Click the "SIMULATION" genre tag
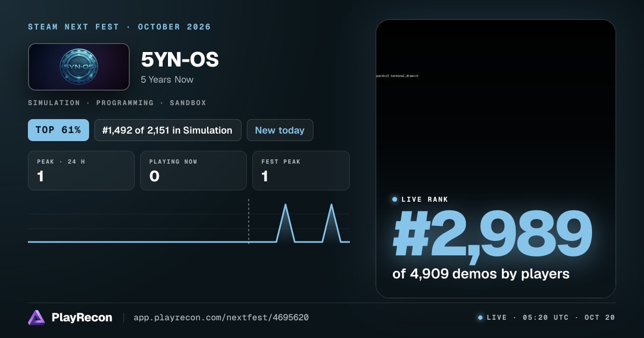The image size is (644, 338). [x=54, y=102]
